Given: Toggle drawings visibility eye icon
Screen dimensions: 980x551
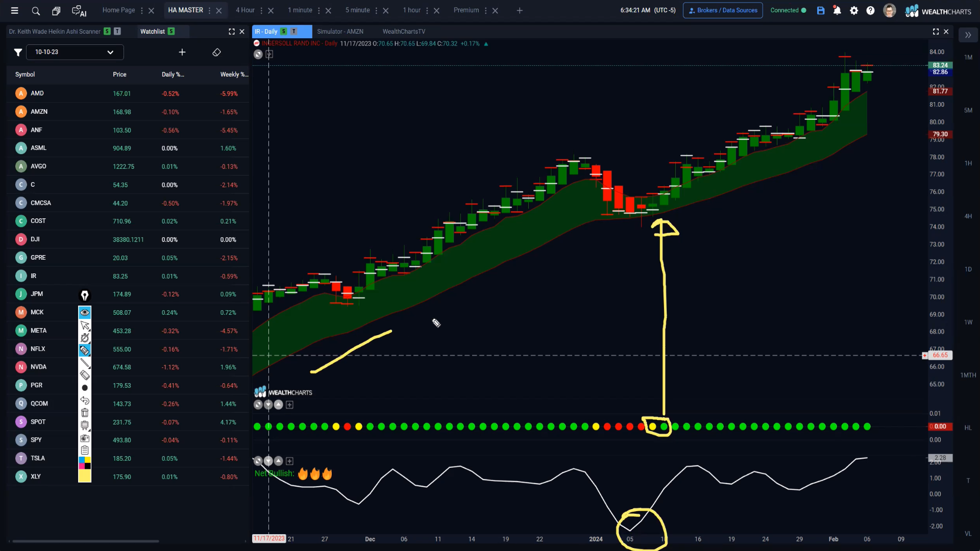Looking at the screenshot, I should (85, 312).
